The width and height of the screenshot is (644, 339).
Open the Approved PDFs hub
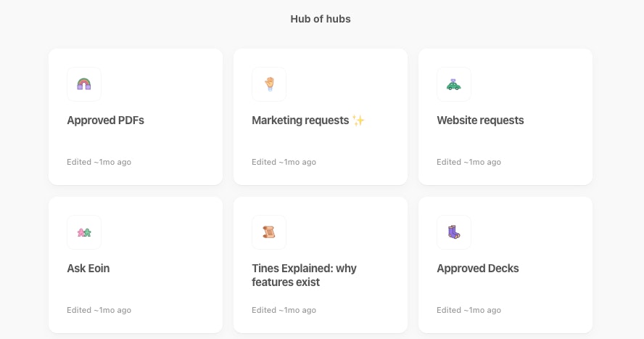[x=105, y=121]
